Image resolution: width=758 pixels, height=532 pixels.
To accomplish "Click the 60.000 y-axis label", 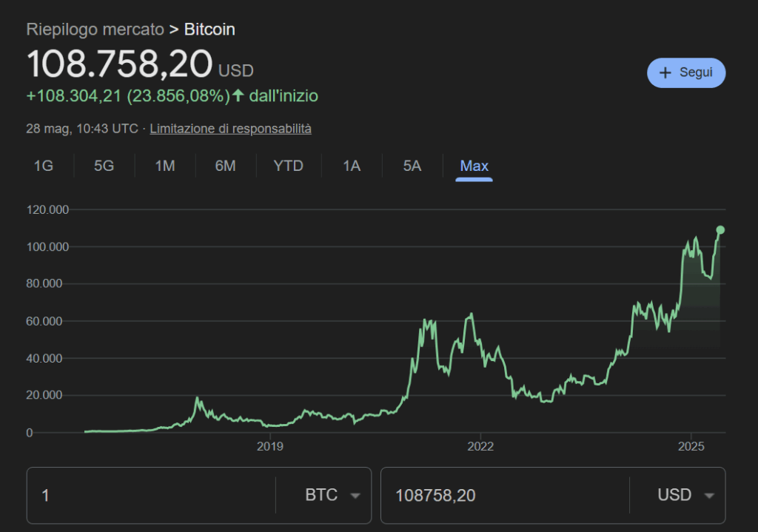I will tap(44, 321).
